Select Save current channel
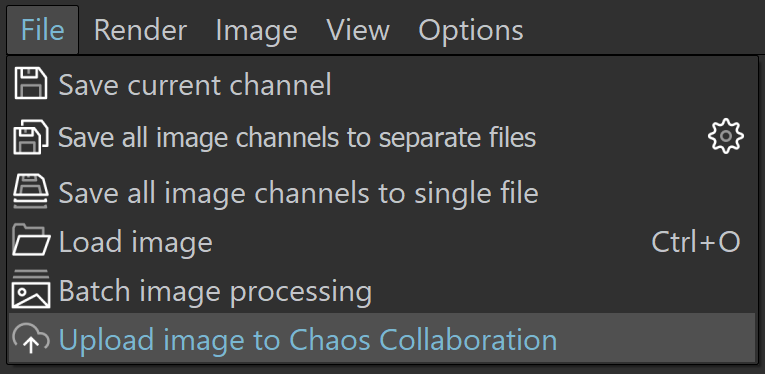Image resolution: width=765 pixels, height=374 pixels. (x=382, y=84)
